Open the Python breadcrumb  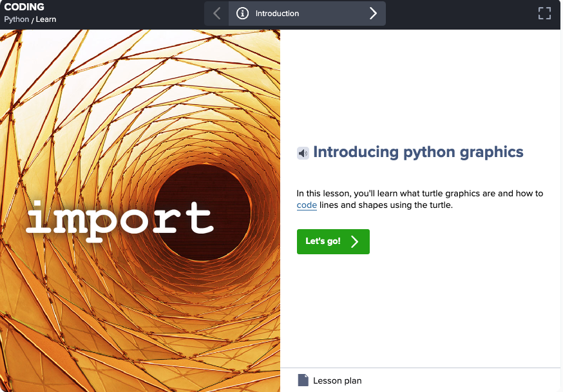[16, 19]
